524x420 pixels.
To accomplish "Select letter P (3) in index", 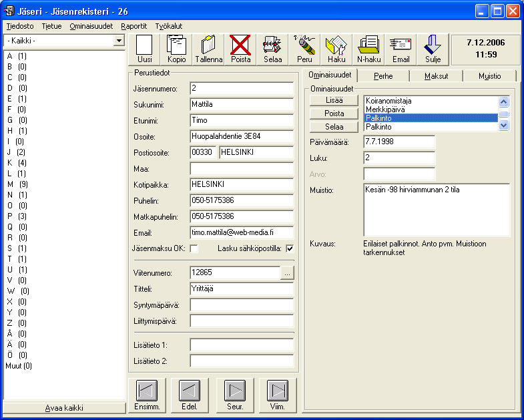I will 17,216.
